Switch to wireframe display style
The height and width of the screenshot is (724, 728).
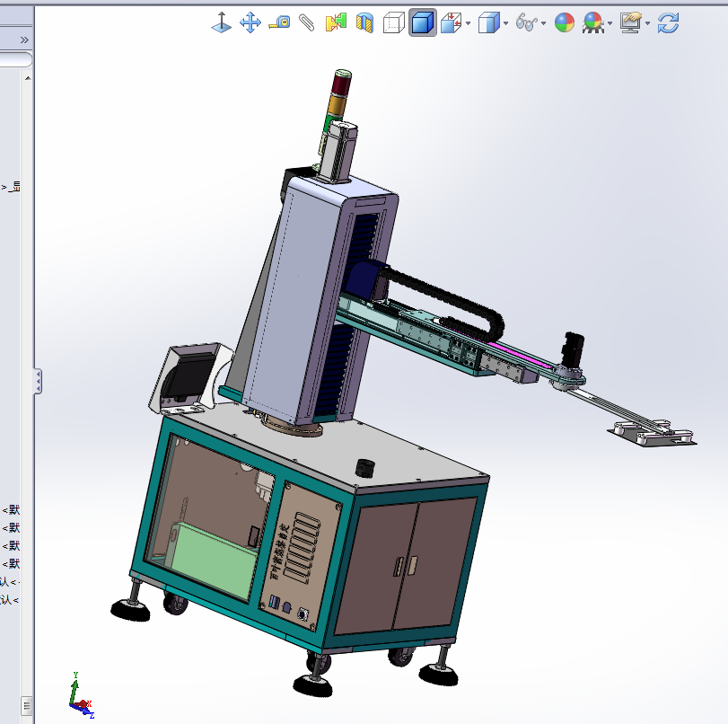coord(393,22)
